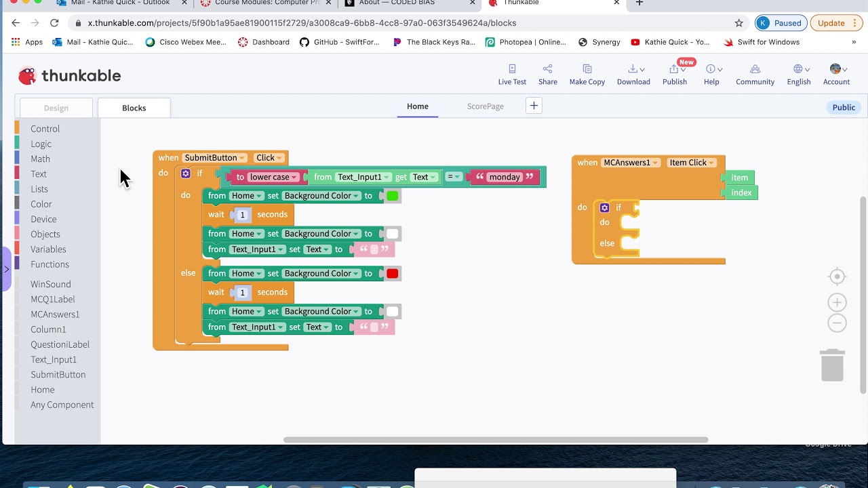The height and width of the screenshot is (488, 868).
Task: Select MCAnswers1 component in sidebar
Action: (55, 314)
